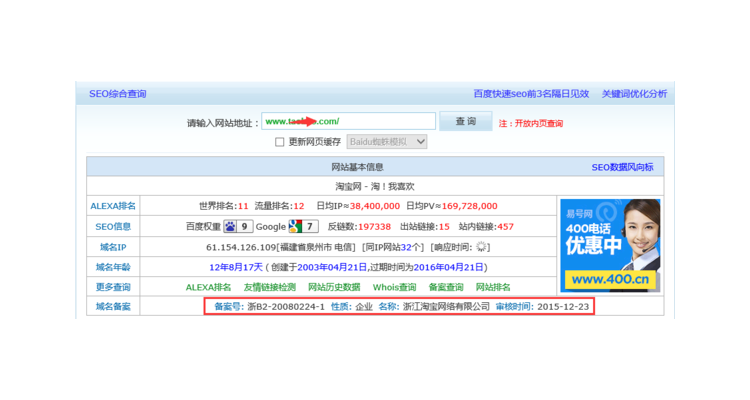This screenshot has height=400, width=750.
Task: Click the 域名IP row label
Action: pyautogui.click(x=113, y=247)
